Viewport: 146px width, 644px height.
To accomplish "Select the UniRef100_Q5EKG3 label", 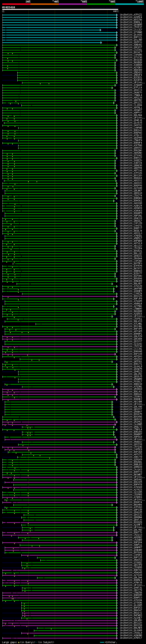I will pyautogui.click(x=131, y=72).
